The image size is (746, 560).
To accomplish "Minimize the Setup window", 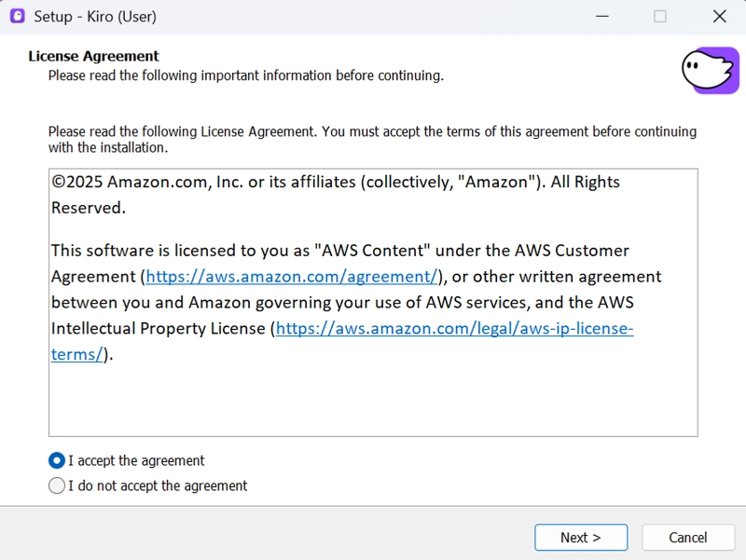I will [601, 16].
